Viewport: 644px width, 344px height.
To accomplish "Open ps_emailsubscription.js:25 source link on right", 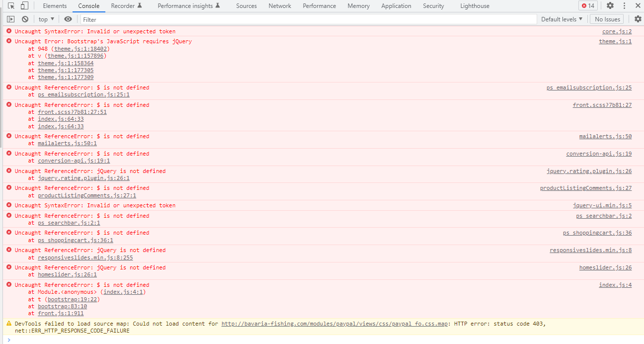I will (589, 87).
